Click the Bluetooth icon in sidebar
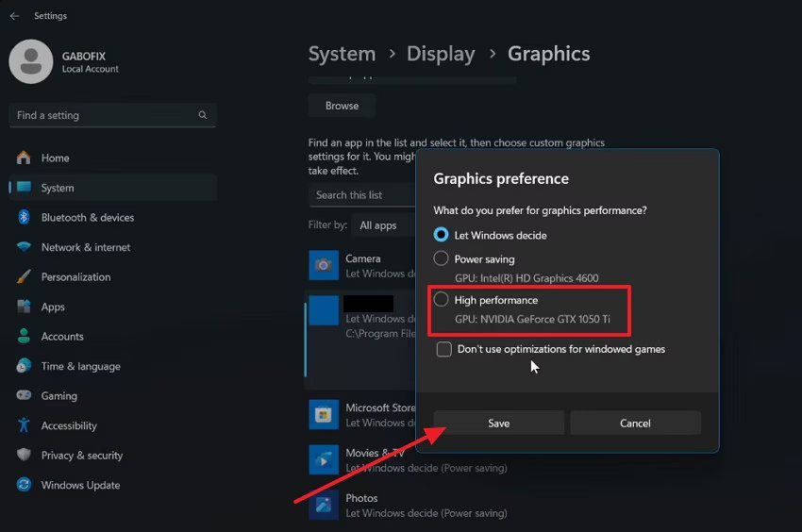This screenshot has height=532, width=802. pos(24,217)
